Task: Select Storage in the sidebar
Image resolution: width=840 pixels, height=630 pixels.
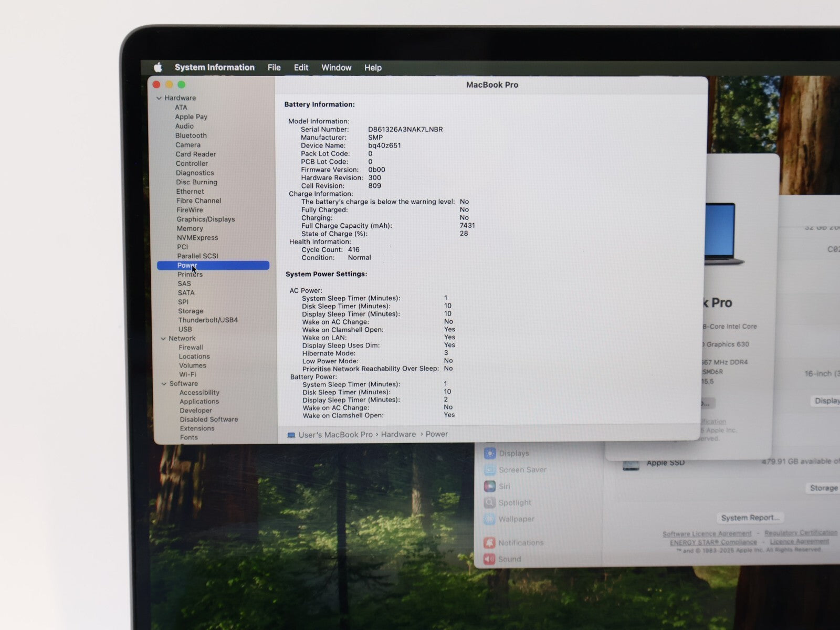Action: click(191, 311)
